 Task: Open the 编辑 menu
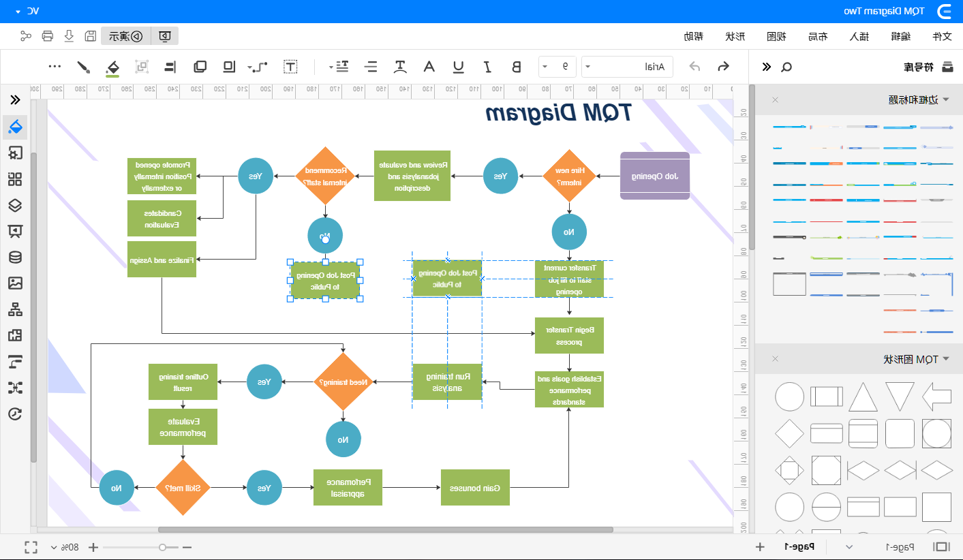(x=901, y=36)
